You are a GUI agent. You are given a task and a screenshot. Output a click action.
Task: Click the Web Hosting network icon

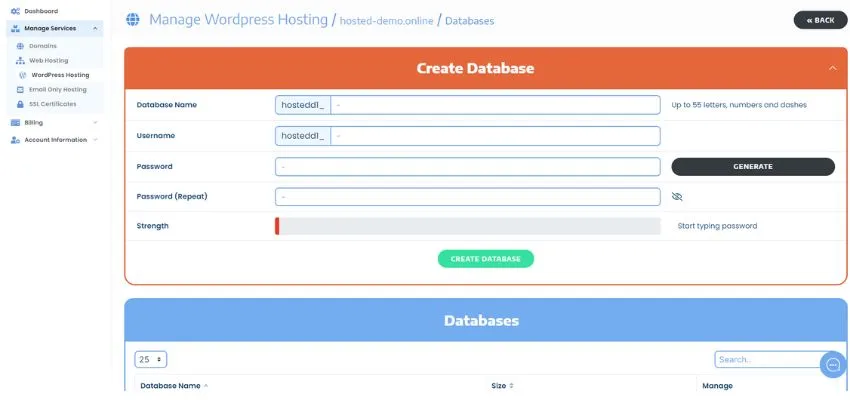[x=21, y=61]
